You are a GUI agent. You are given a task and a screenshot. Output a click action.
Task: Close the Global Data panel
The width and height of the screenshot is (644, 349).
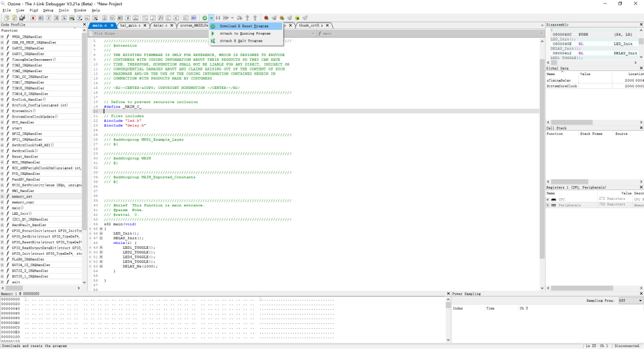[x=641, y=68]
